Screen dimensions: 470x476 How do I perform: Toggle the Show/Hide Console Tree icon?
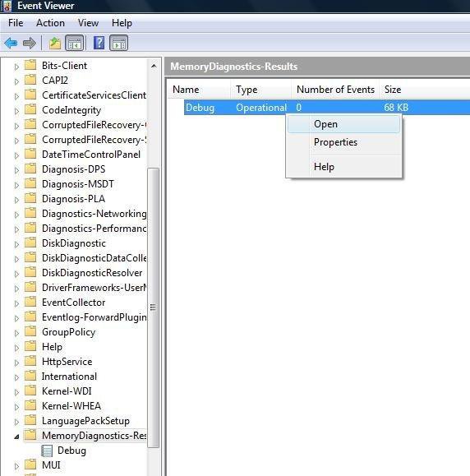pyautogui.click(x=74, y=43)
